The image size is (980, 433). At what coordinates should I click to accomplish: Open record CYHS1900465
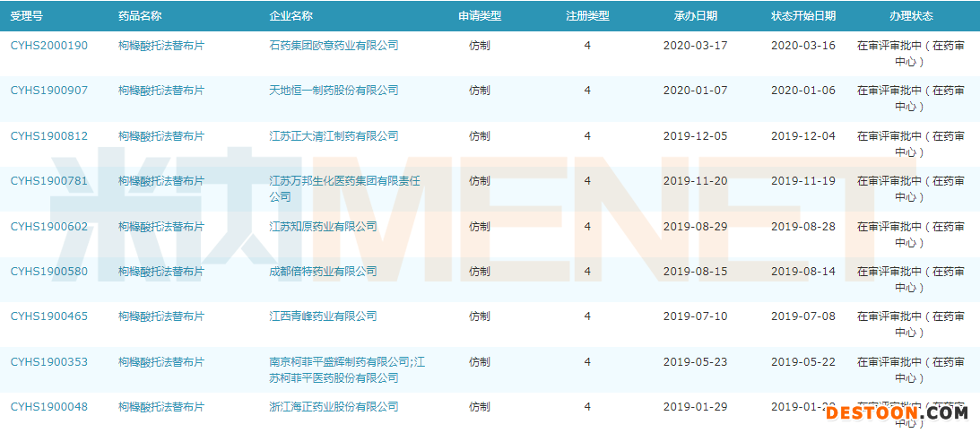(x=49, y=316)
